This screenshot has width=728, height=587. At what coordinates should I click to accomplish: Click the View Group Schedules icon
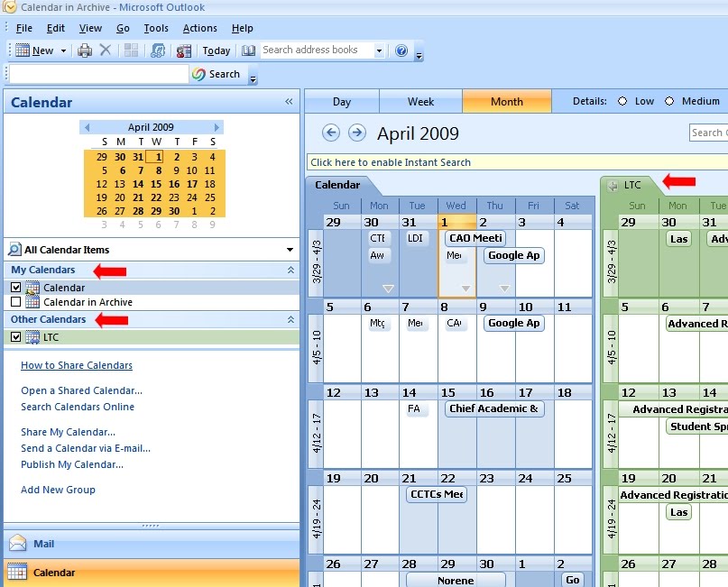tap(184, 50)
